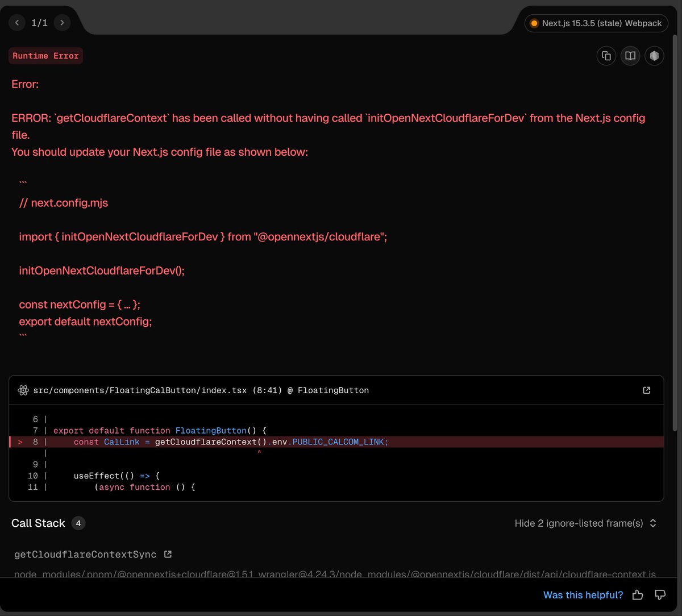Click 'initOpenNextCloudflareForDev();' call line
Viewport: 682px width, 616px height.
coord(102,270)
